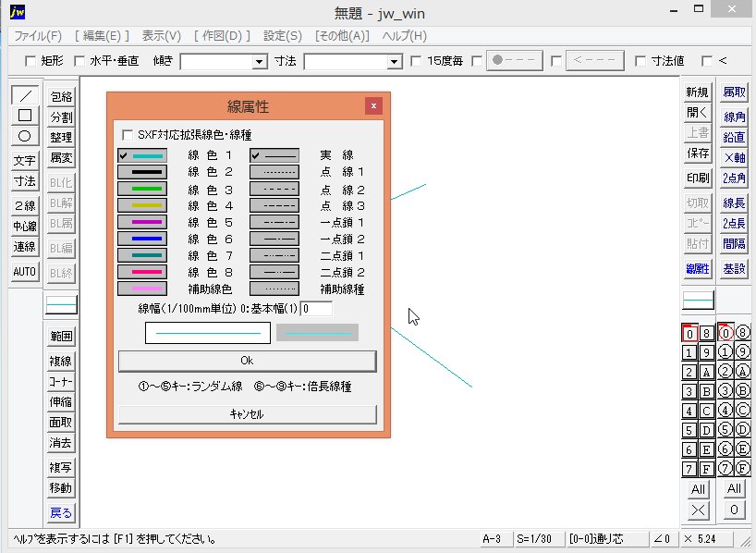Enable the 水平・垂直 checkbox
This screenshot has width=756, height=553.
click(x=79, y=61)
